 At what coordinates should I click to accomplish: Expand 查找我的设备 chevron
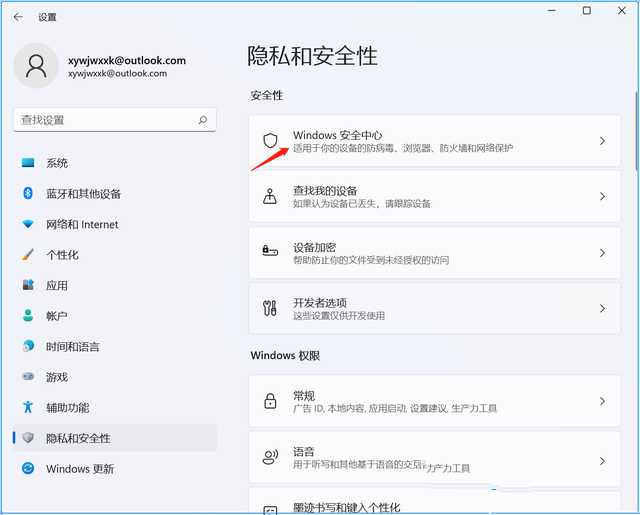pyautogui.click(x=602, y=197)
